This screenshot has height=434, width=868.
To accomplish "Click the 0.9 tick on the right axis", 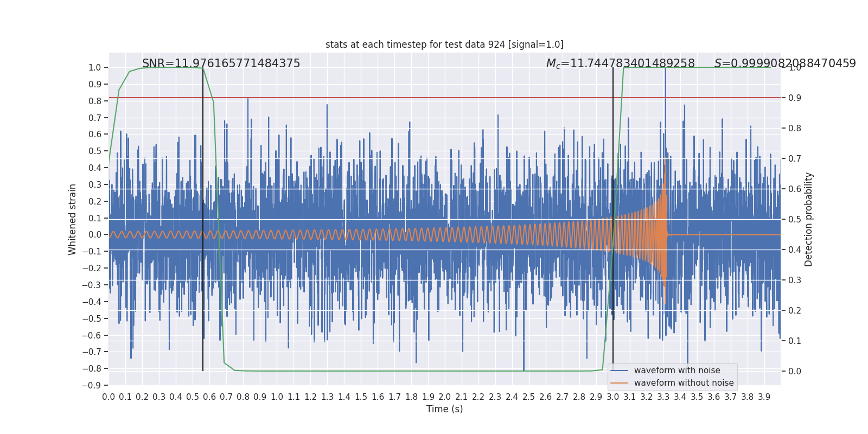I will click(795, 98).
